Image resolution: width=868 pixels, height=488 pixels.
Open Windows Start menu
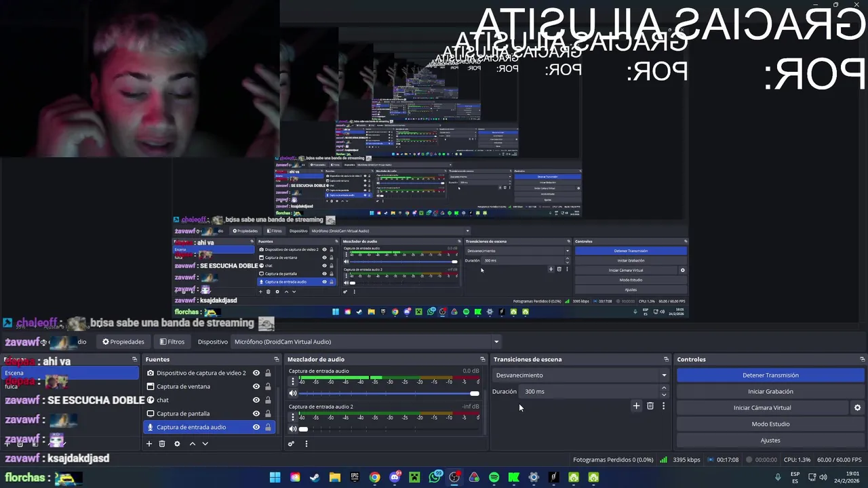[x=275, y=477]
